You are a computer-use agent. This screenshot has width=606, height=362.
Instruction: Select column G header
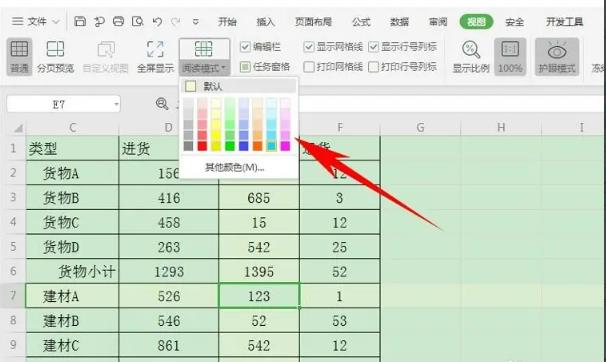(420, 127)
